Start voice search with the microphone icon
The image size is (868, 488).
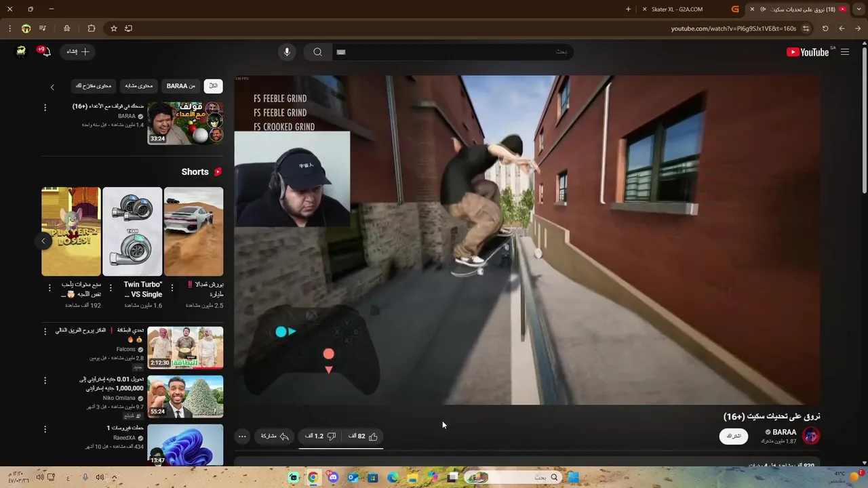coord(287,52)
